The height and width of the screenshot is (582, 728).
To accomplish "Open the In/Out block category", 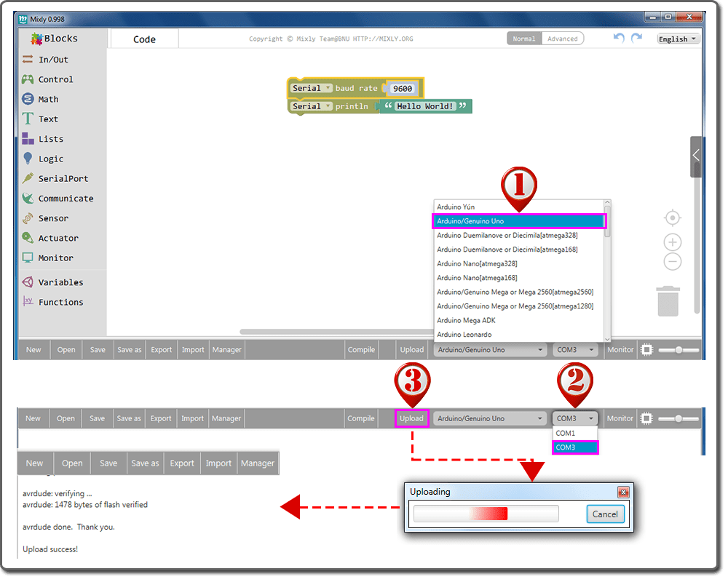I will (53, 60).
